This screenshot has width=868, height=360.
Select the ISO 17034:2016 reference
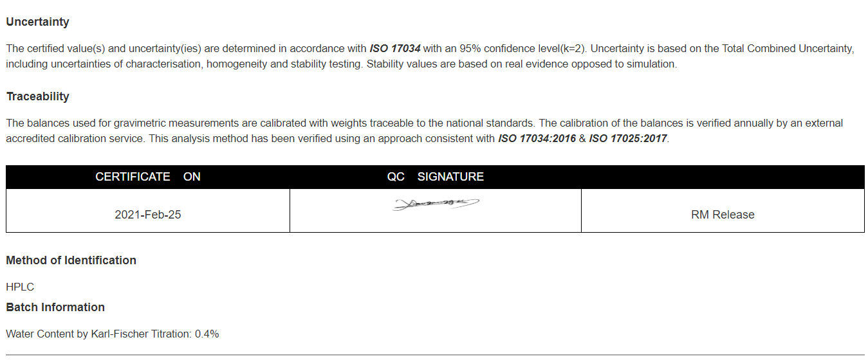pos(537,139)
